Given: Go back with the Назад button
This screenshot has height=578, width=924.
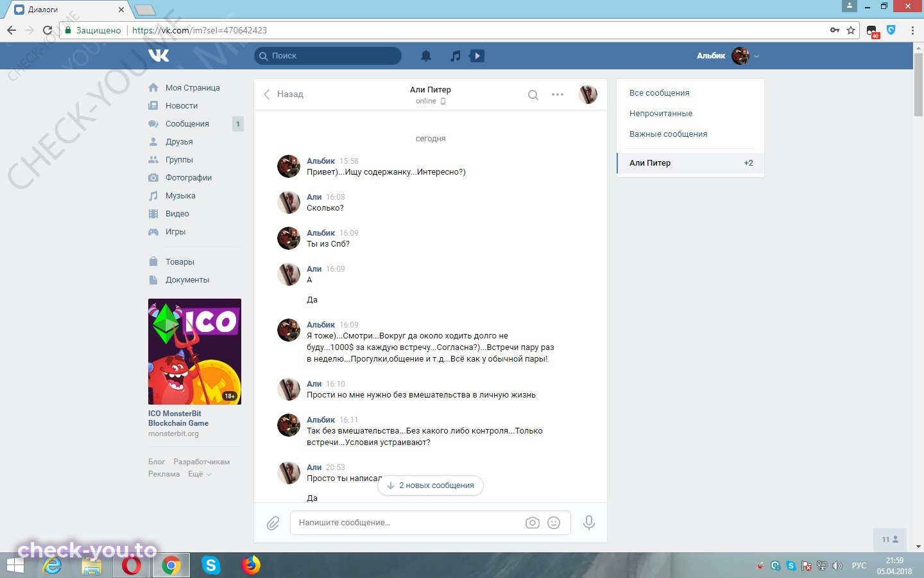Looking at the screenshot, I should pos(283,94).
